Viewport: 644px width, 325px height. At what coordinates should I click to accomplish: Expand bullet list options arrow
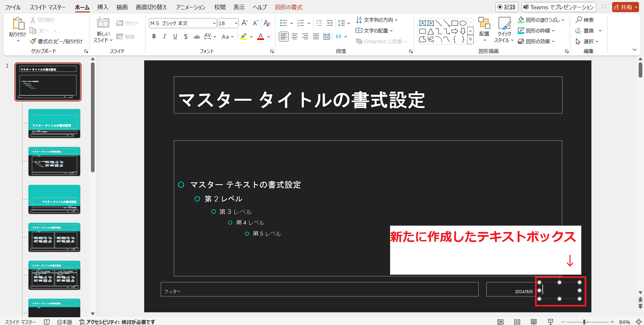pos(291,23)
